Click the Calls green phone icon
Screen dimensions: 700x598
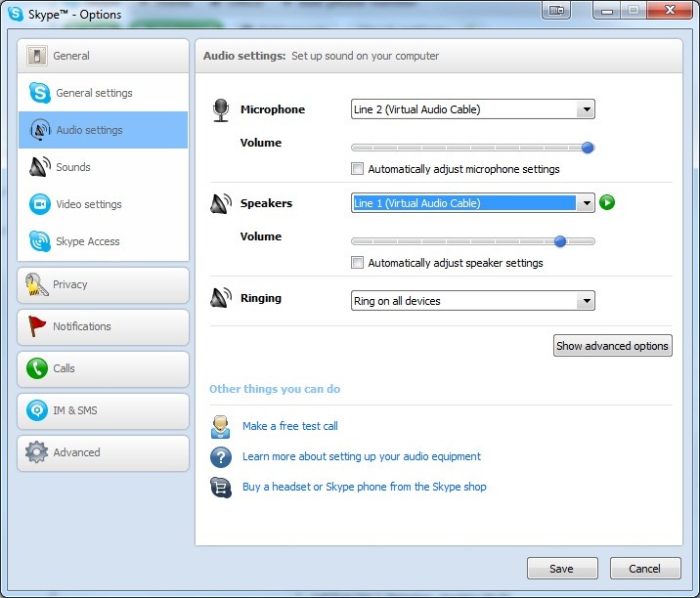tap(36, 368)
